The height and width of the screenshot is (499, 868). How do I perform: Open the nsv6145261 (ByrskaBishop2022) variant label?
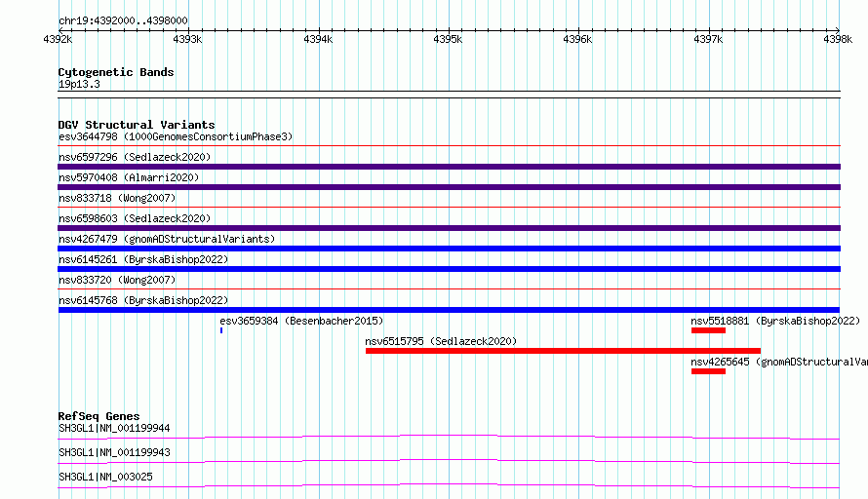click(x=143, y=259)
